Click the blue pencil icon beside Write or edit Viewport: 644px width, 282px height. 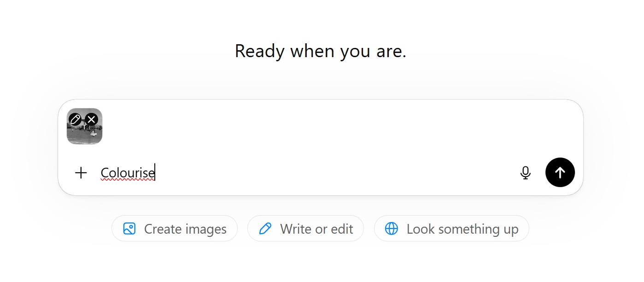tap(265, 229)
